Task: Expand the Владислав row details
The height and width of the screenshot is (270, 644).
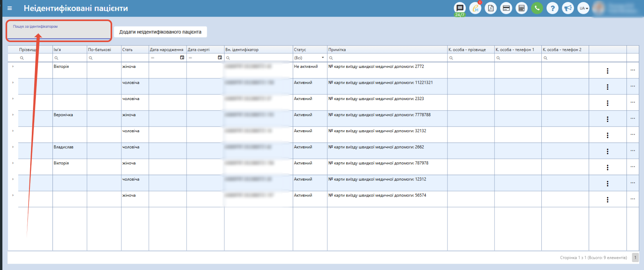Action: click(x=13, y=147)
